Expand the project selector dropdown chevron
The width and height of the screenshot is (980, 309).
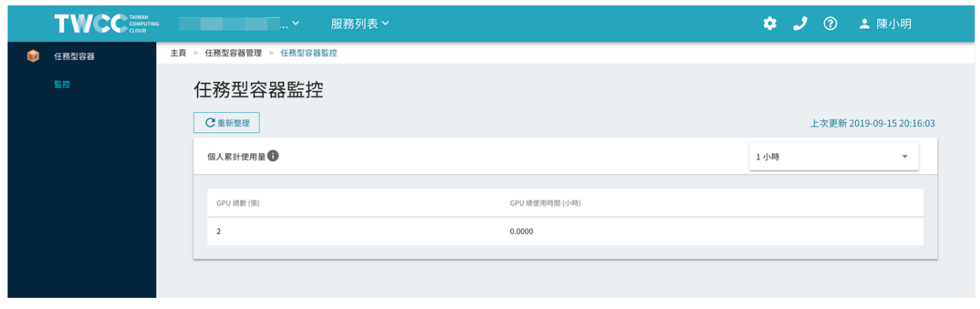point(295,24)
